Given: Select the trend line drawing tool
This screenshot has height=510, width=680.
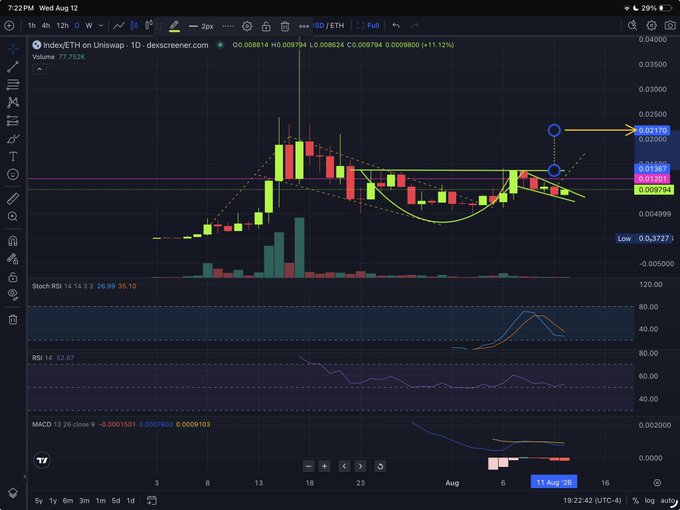Looking at the screenshot, I should tap(13, 66).
